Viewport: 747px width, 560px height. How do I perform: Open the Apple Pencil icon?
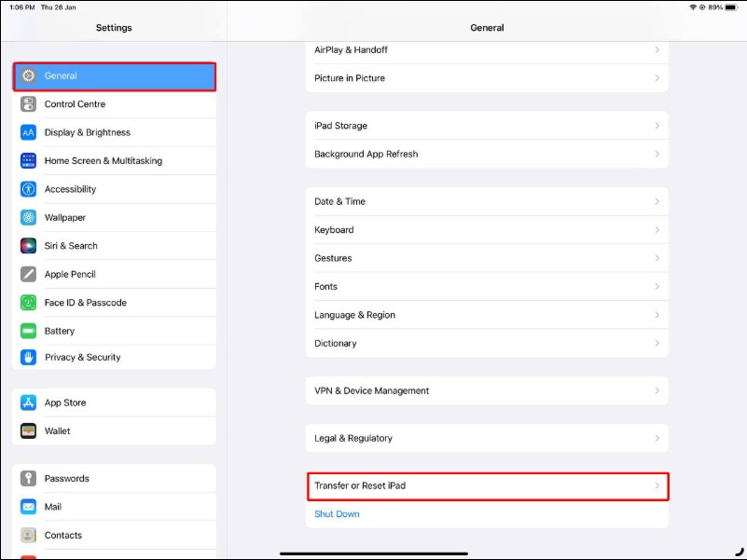click(x=29, y=274)
